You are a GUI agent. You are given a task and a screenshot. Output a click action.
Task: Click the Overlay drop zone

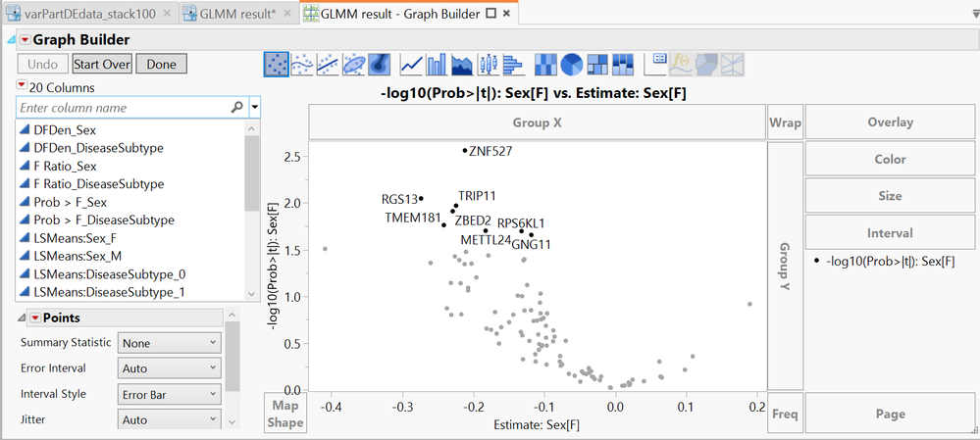coord(890,122)
